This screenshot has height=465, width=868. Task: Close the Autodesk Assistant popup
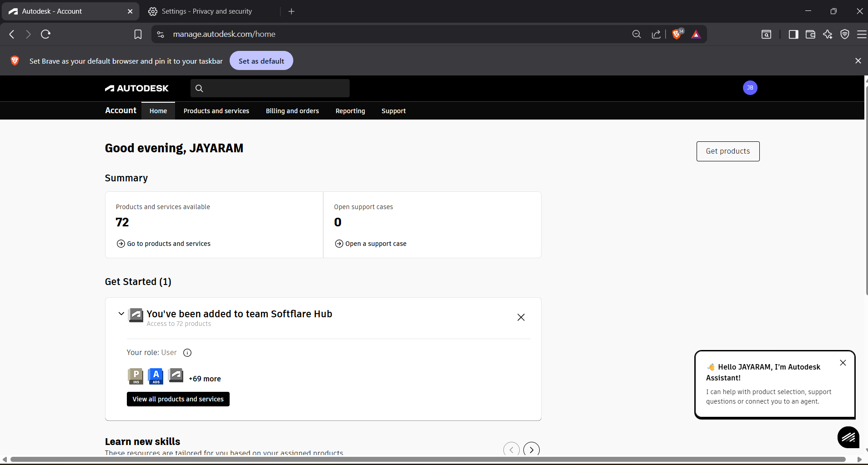(843, 363)
